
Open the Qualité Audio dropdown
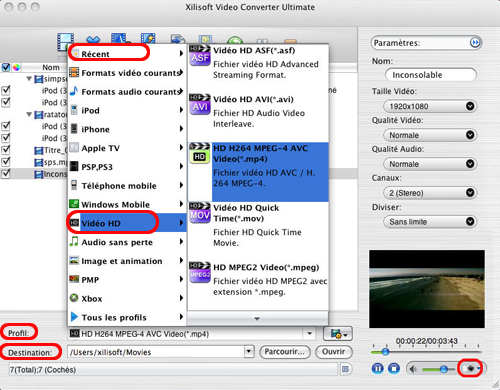430,164
